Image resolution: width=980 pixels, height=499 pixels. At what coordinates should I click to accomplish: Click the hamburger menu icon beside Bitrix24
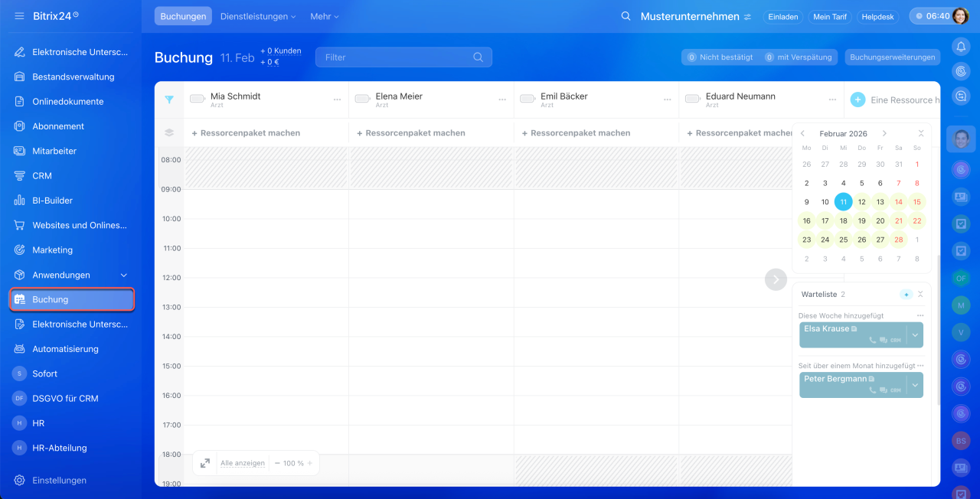19,16
